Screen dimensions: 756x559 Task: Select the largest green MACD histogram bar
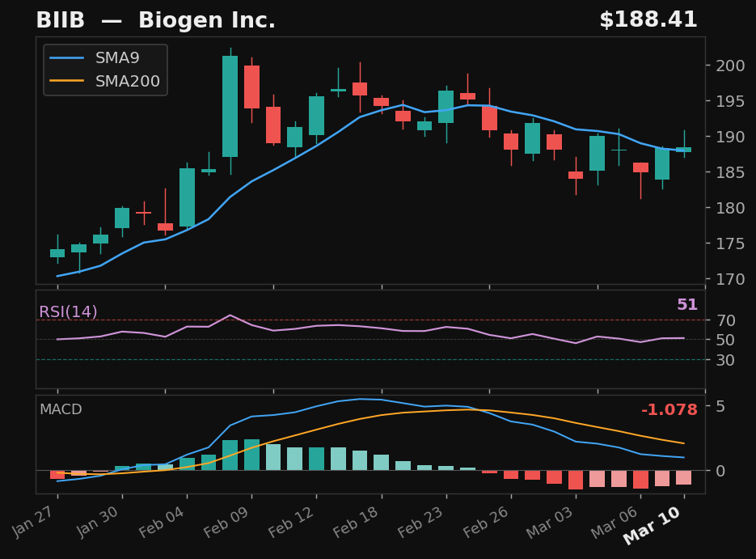pos(230,455)
